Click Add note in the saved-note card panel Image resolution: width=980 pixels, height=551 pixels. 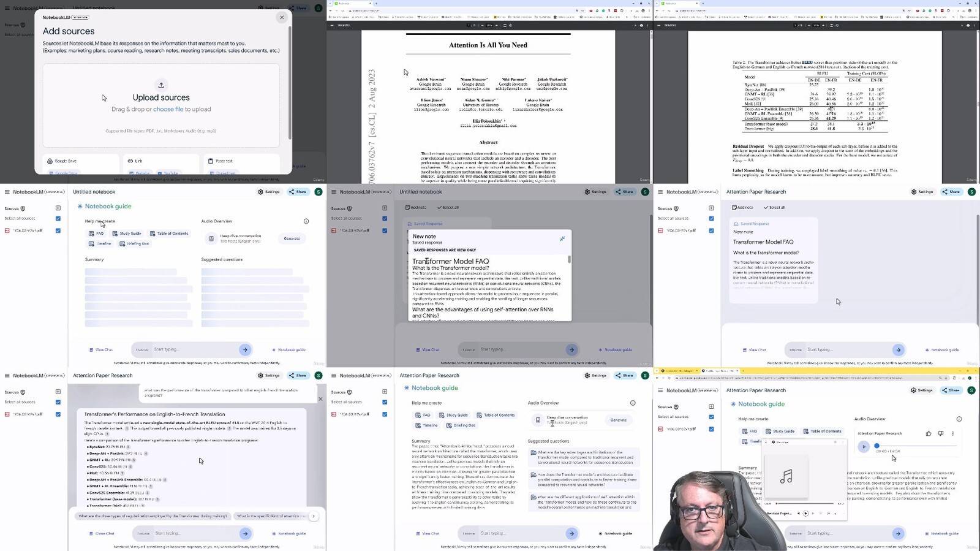(742, 207)
